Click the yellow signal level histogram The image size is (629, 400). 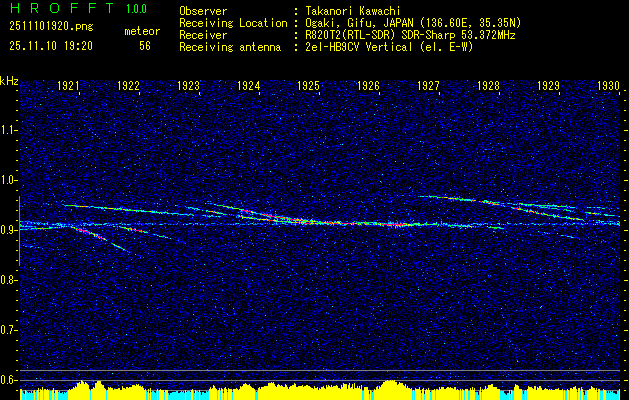pos(320,390)
